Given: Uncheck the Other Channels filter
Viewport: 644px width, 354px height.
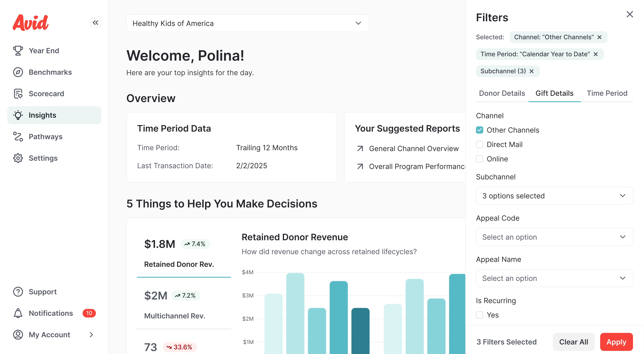Looking at the screenshot, I should coord(480,130).
